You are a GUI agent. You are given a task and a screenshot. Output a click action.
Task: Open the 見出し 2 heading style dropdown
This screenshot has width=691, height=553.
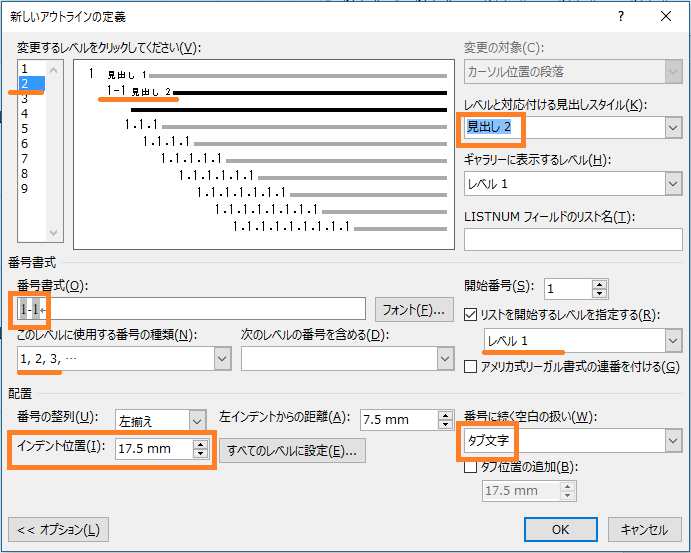pyautogui.click(x=673, y=128)
